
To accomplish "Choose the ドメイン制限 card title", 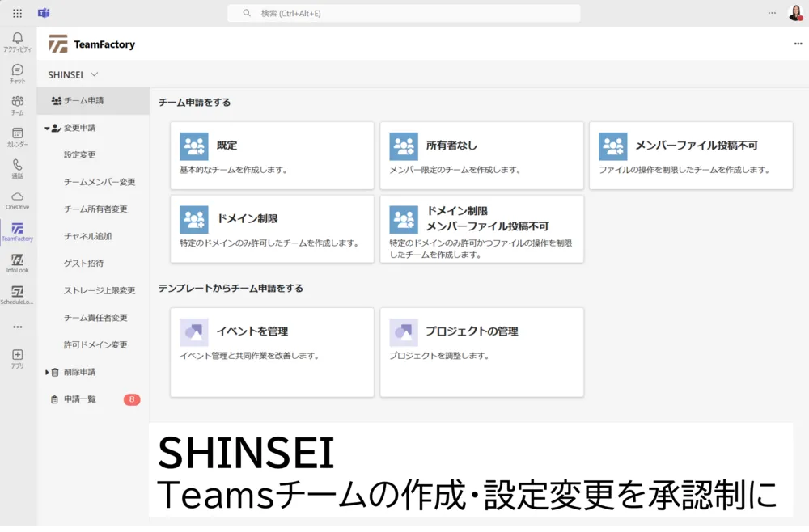I will [x=247, y=218].
